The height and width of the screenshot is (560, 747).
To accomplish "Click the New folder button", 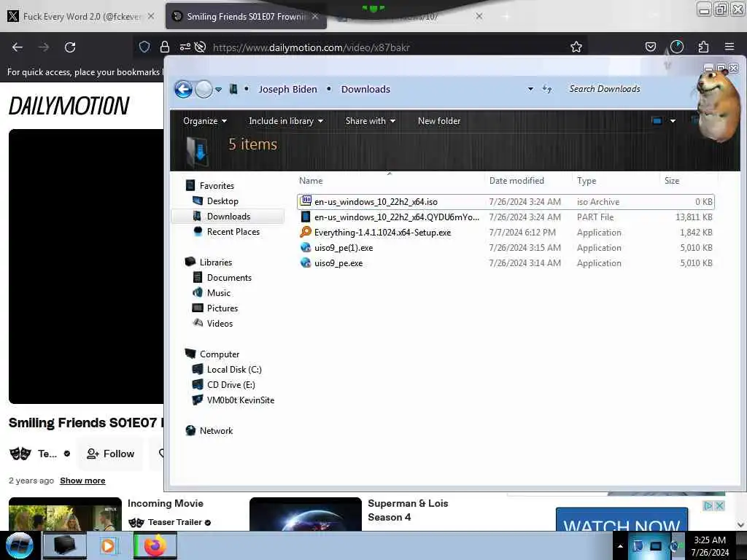I will tap(438, 121).
